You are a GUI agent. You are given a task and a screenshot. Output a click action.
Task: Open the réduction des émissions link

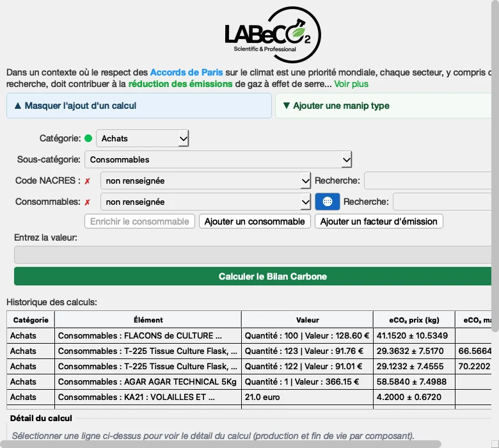point(180,84)
